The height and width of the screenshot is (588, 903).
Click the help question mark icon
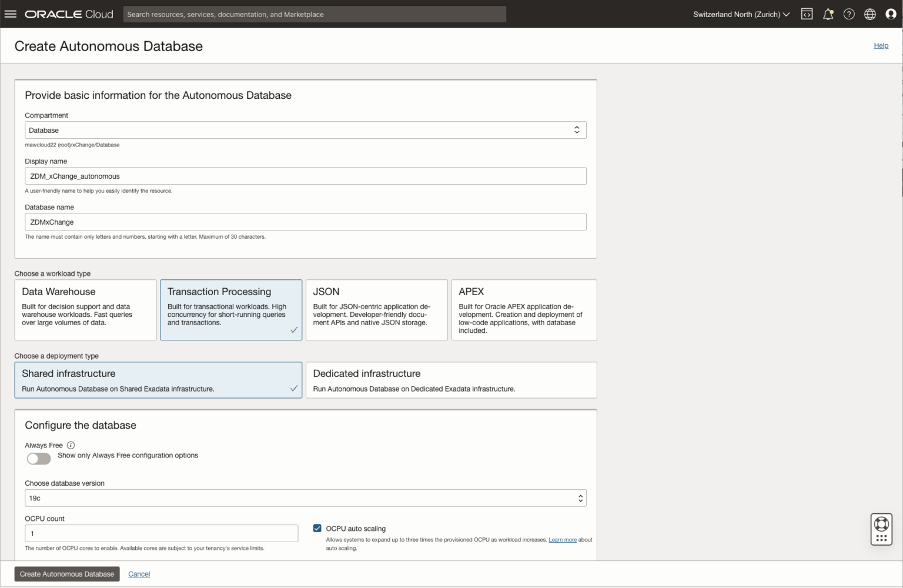[849, 14]
